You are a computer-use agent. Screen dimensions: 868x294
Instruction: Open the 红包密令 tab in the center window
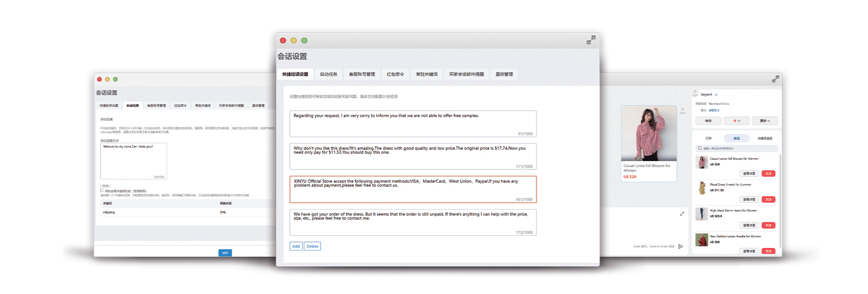(x=395, y=74)
